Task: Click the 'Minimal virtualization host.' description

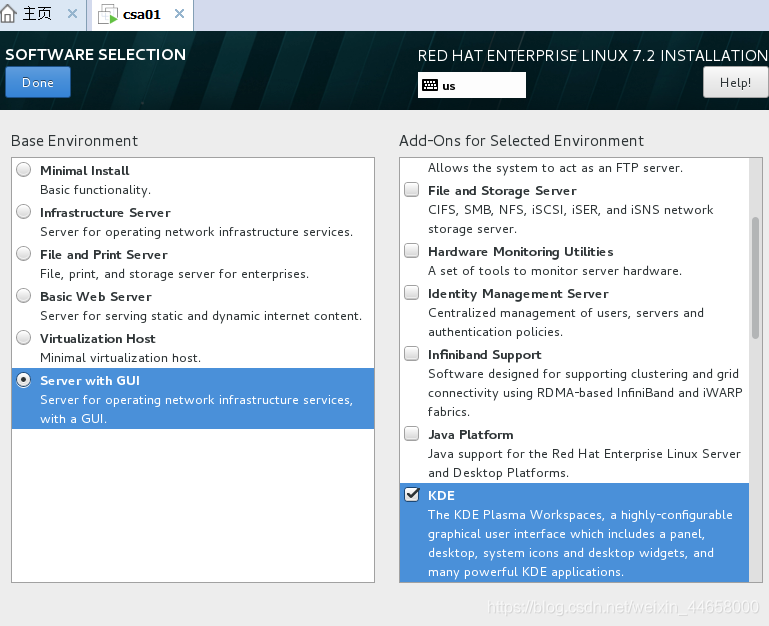Action: (x=120, y=358)
